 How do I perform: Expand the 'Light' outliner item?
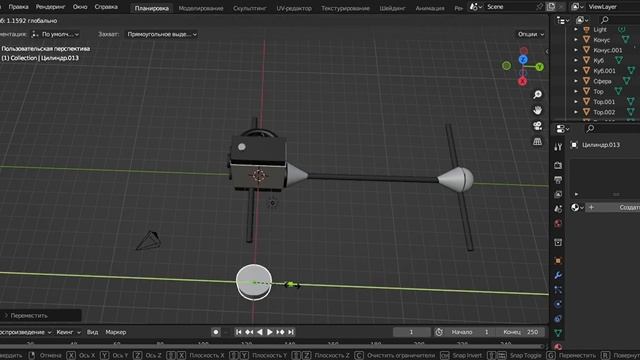click(x=576, y=30)
